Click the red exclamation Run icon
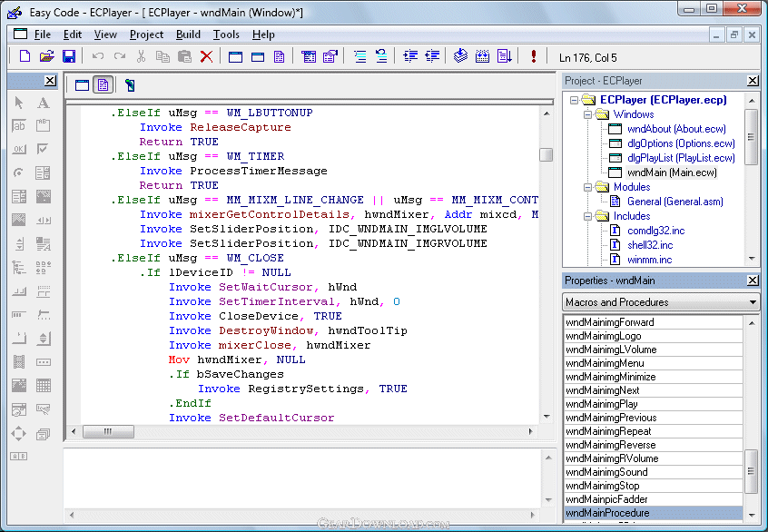The height and width of the screenshot is (532, 768). pyautogui.click(x=533, y=56)
